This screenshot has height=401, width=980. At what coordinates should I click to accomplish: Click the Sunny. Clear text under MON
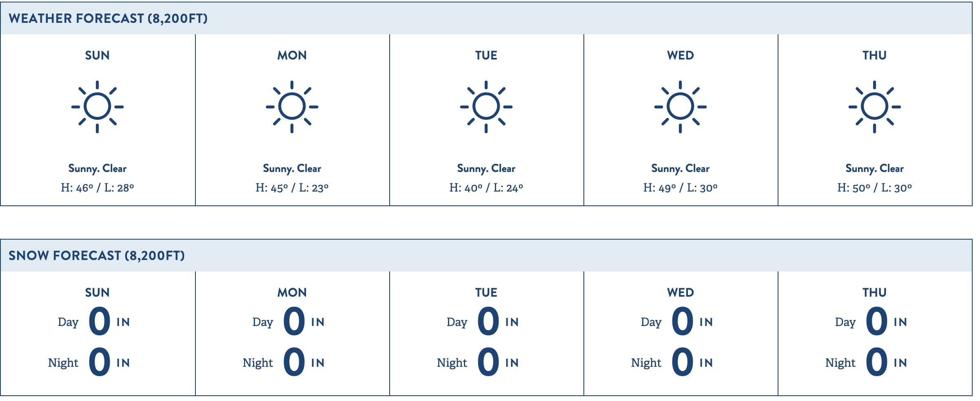click(x=292, y=168)
